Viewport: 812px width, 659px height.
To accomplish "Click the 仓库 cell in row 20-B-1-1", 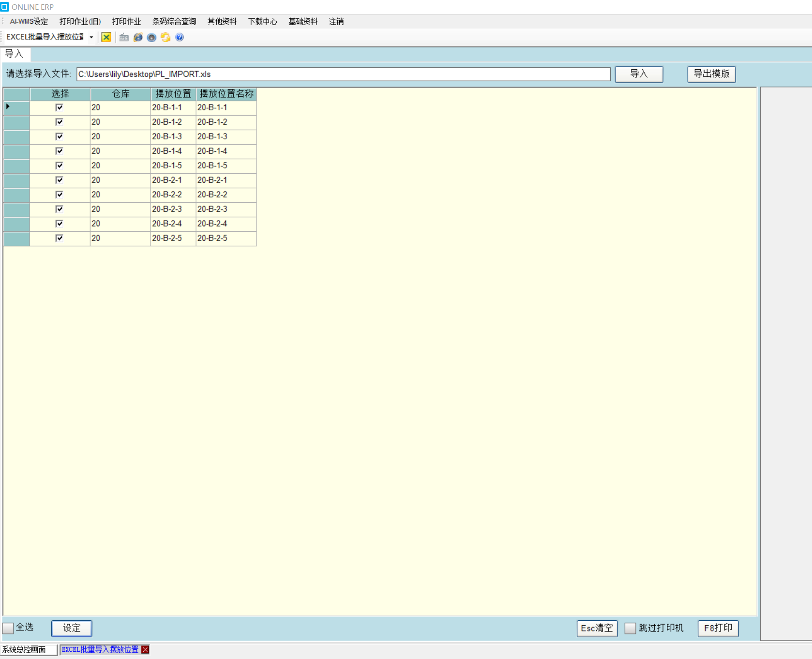I will point(120,107).
